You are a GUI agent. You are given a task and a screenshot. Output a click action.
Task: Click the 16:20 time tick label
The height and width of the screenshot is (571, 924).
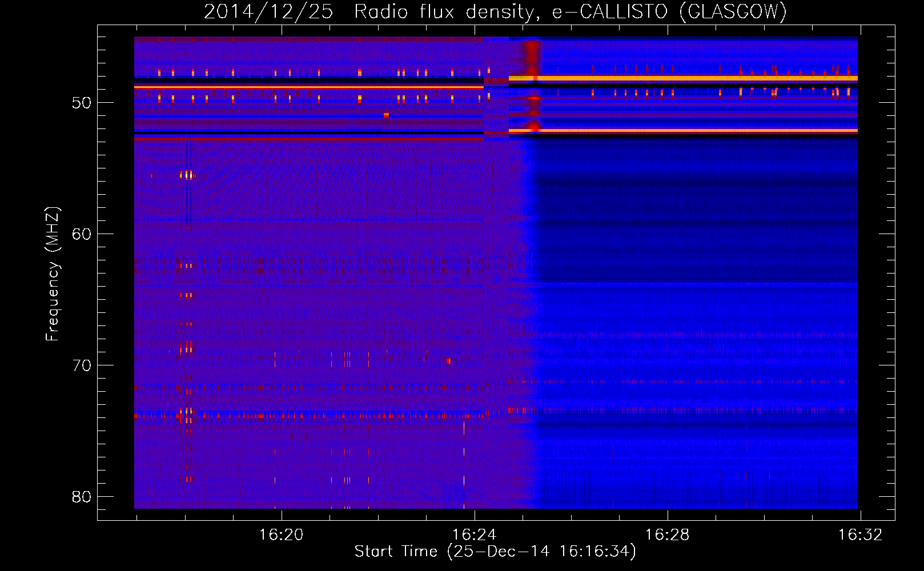tap(281, 535)
